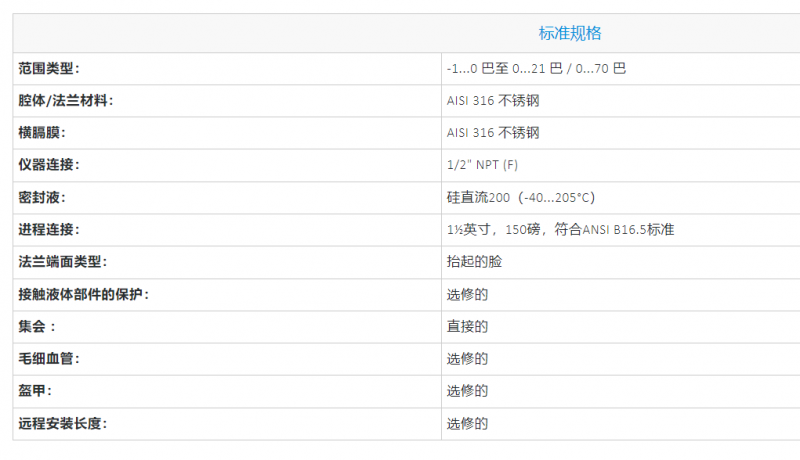
Task: Click the pressure range value in 范围类型 row
Action: [x=536, y=68]
